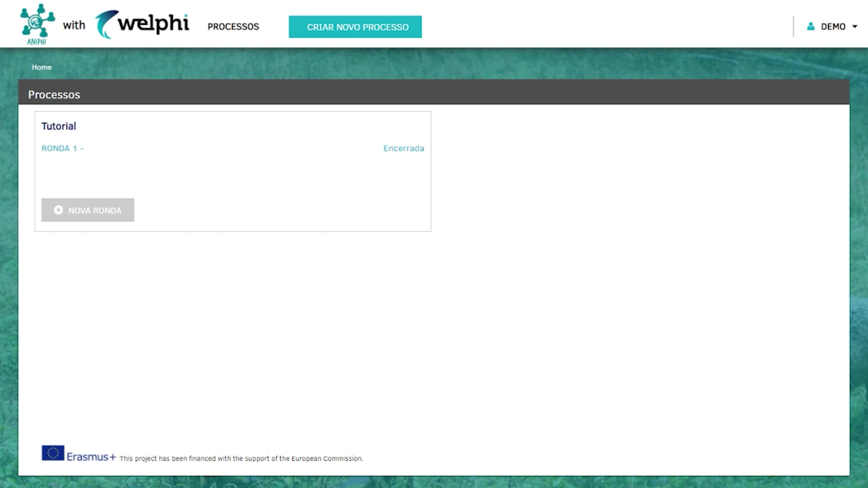Expand the DEMO user dropdown arrow
Viewport: 868px width, 488px height.
point(855,26)
